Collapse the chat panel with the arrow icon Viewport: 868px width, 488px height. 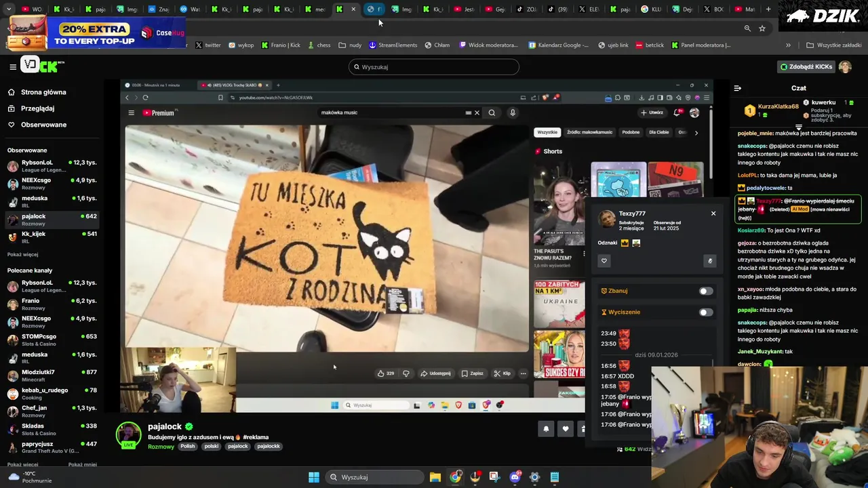[738, 88]
